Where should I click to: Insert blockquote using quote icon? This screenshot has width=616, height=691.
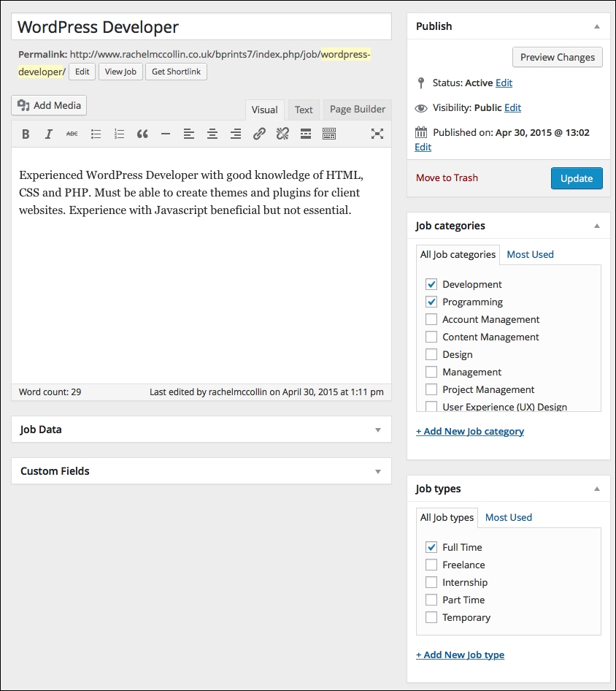click(142, 134)
